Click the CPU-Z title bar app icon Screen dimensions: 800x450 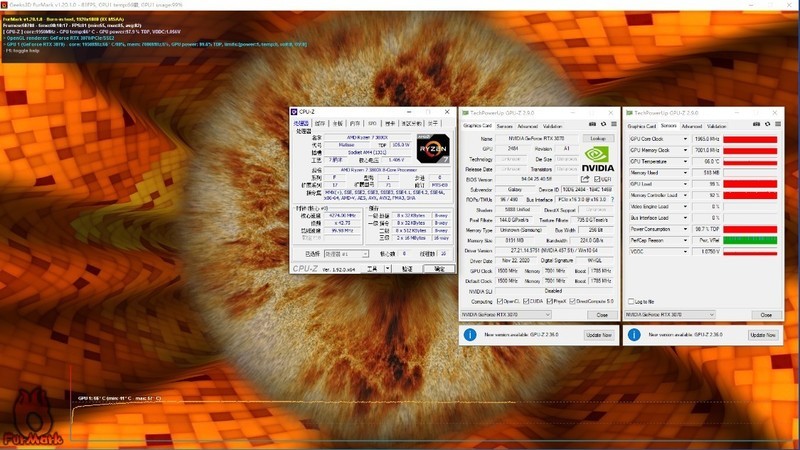[294, 112]
